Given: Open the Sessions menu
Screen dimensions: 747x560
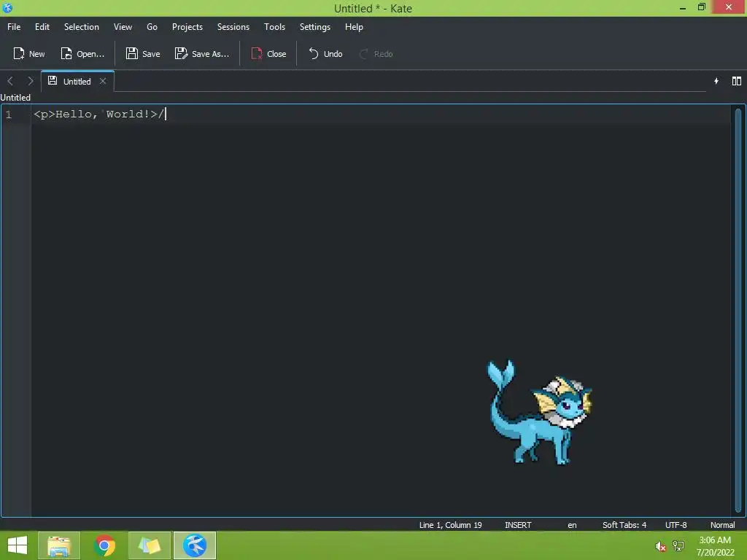Looking at the screenshot, I should pyautogui.click(x=233, y=27).
